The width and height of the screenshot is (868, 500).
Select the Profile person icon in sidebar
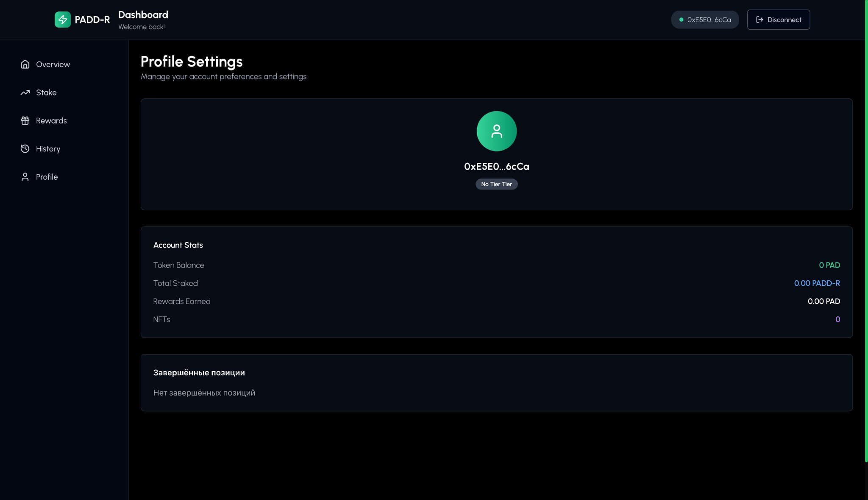(x=25, y=177)
